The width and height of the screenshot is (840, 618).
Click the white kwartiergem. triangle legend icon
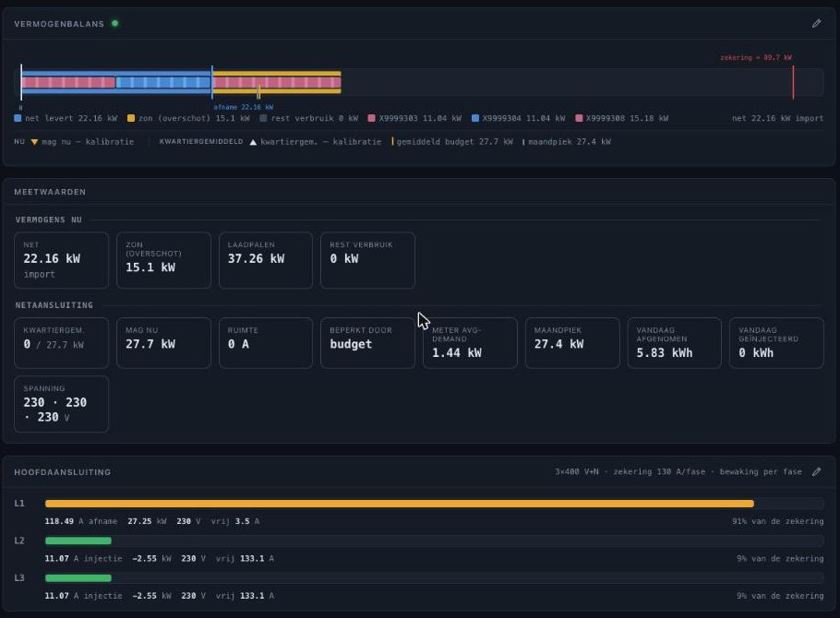pyautogui.click(x=253, y=142)
